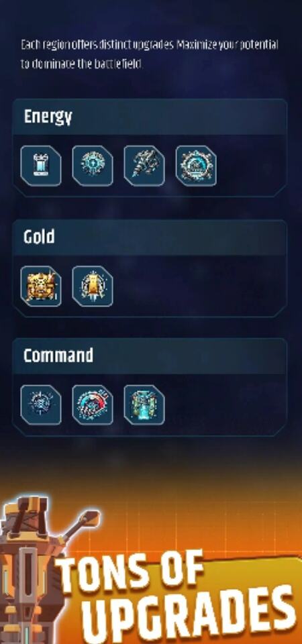Open the gear-ring gauge Energy upgrade
The height and width of the screenshot is (644, 302).
196,166
